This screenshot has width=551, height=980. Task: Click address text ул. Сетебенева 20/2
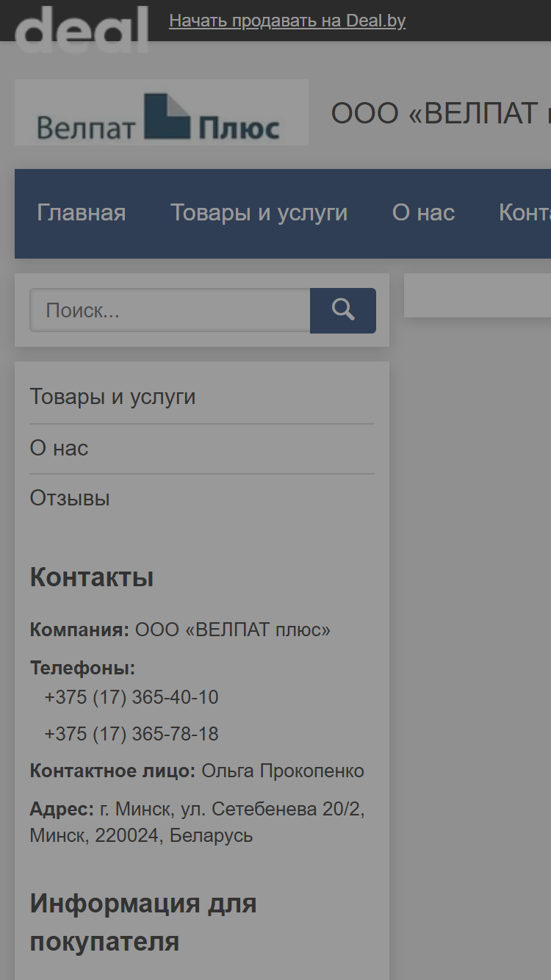[271, 810]
